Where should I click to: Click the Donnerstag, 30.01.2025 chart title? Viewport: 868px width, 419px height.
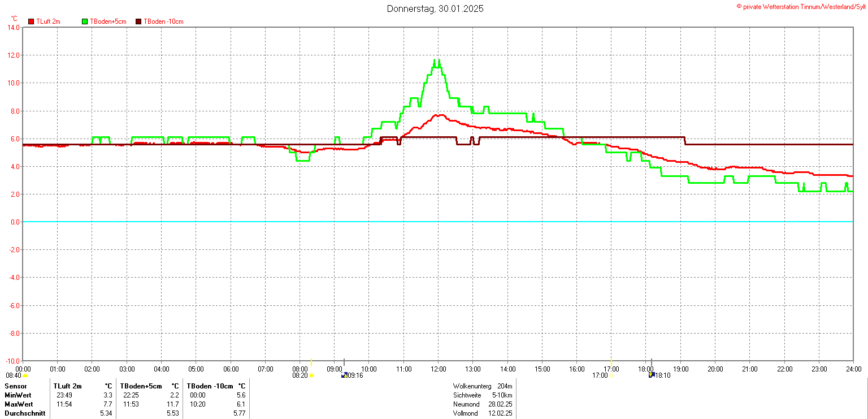click(435, 8)
